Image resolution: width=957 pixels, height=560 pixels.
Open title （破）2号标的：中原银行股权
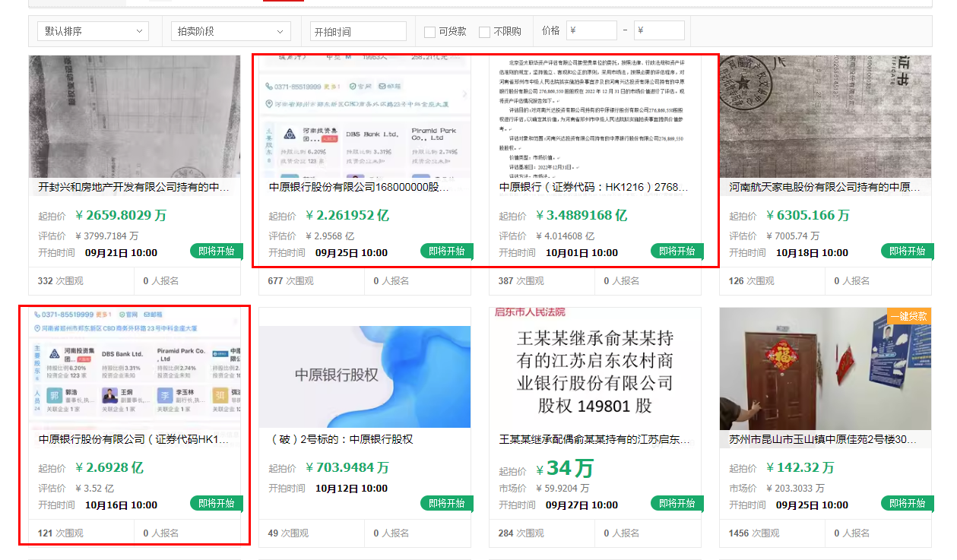[341, 439]
